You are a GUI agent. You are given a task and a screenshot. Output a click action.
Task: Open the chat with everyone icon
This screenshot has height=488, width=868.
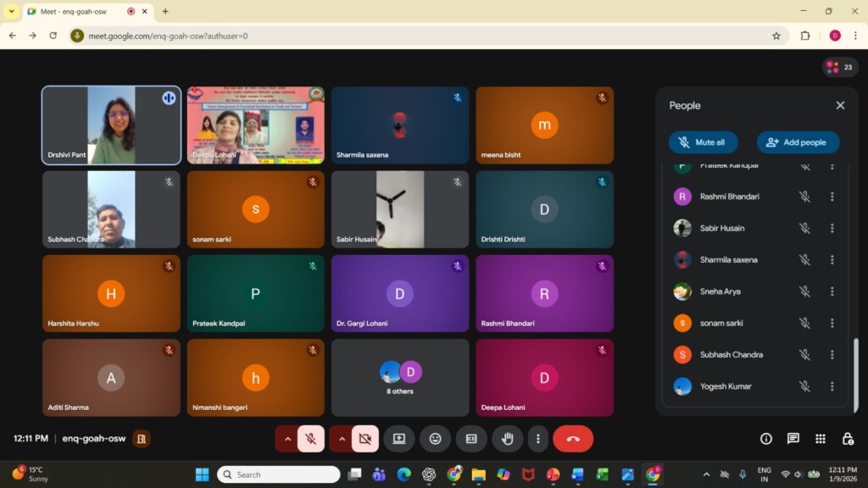click(793, 439)
